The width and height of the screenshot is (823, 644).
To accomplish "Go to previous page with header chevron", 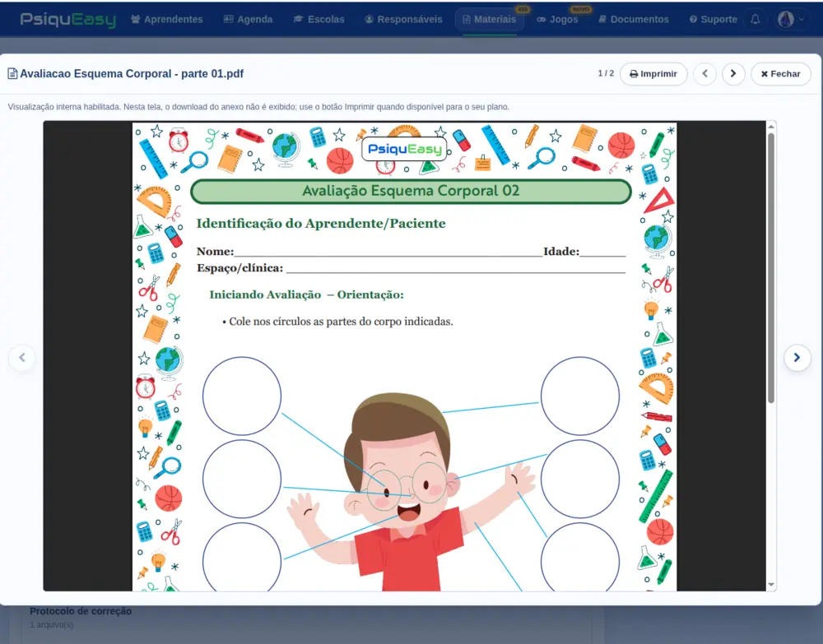I will [705, 74].
